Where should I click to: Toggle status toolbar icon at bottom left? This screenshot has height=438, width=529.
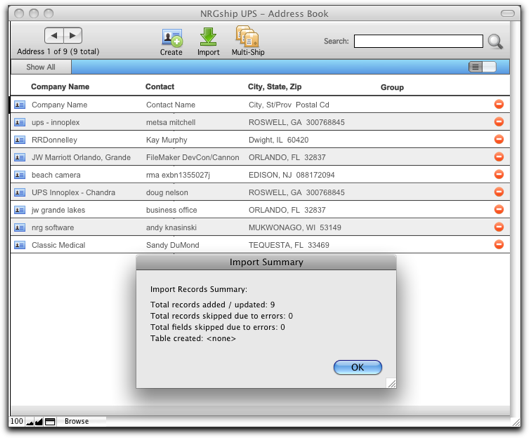(x=50, y=421)
